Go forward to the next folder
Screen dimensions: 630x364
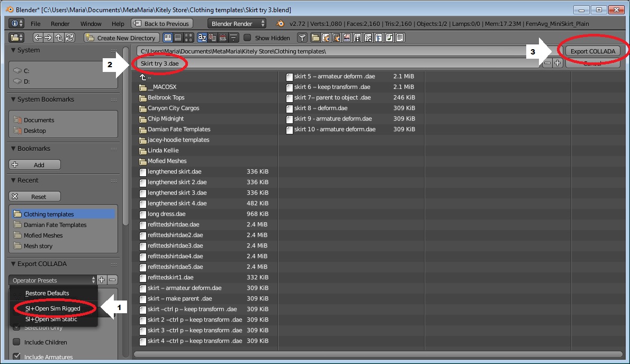point(48,38)
